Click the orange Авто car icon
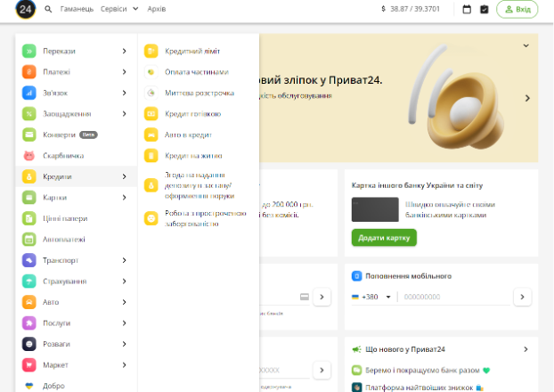 pyautogui.click(x=29, y=302)
